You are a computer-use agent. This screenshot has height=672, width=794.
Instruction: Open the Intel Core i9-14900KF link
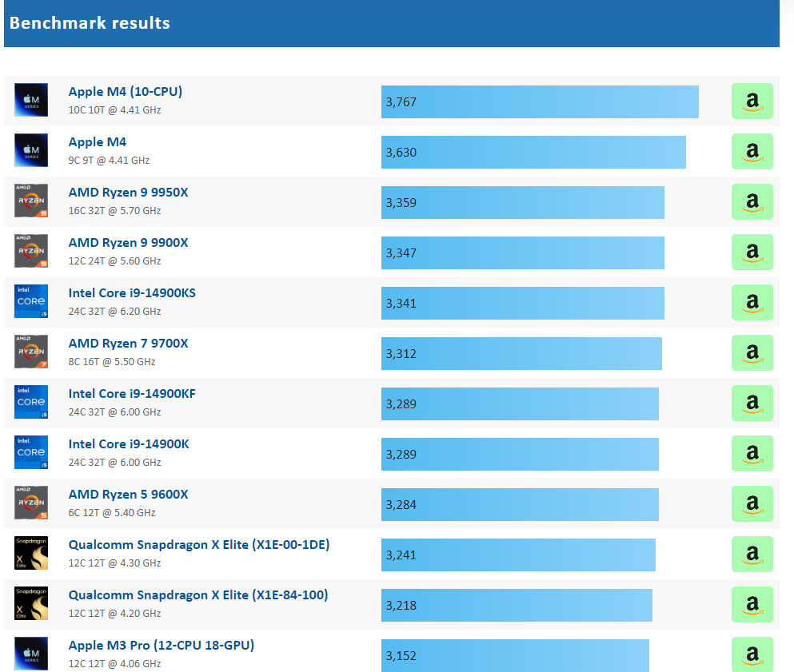[132, 394]
